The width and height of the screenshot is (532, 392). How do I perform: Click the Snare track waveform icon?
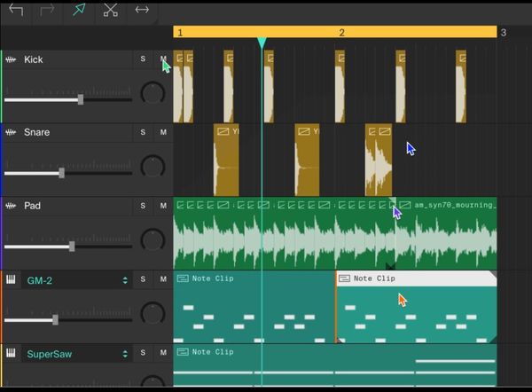click(11, 132)
